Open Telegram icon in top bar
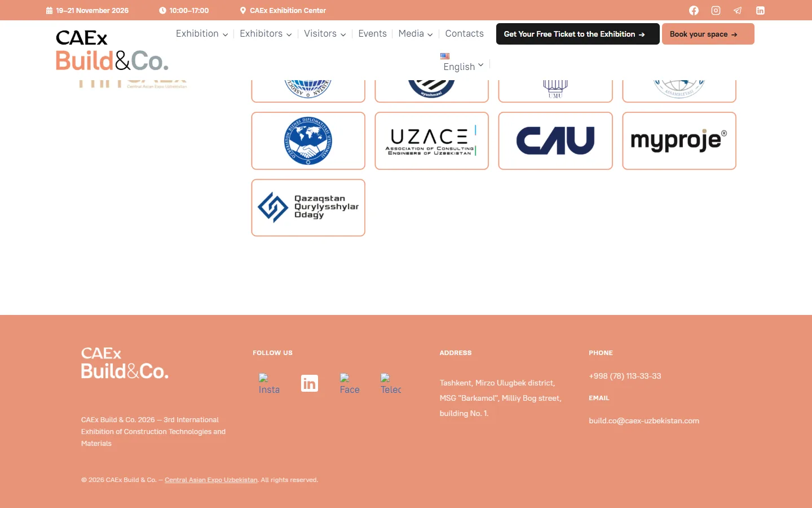Image resolution: width=812 pixels, height=508 pixels. point(738,10)
